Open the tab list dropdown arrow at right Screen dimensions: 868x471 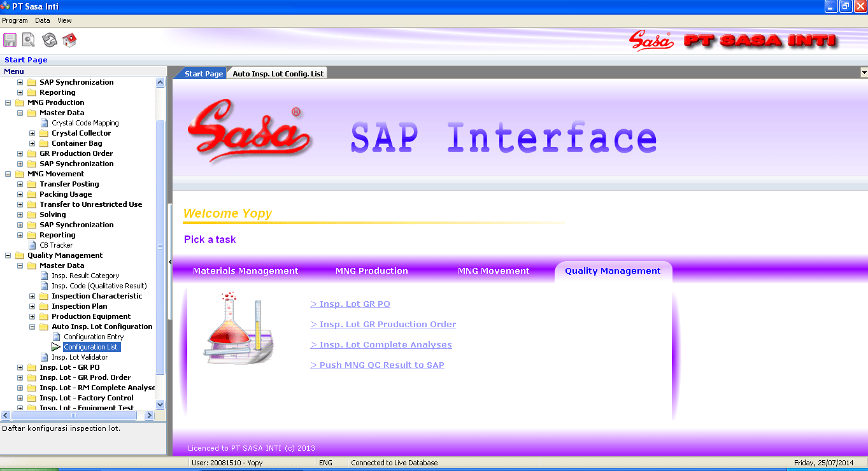tap(864, 73)
